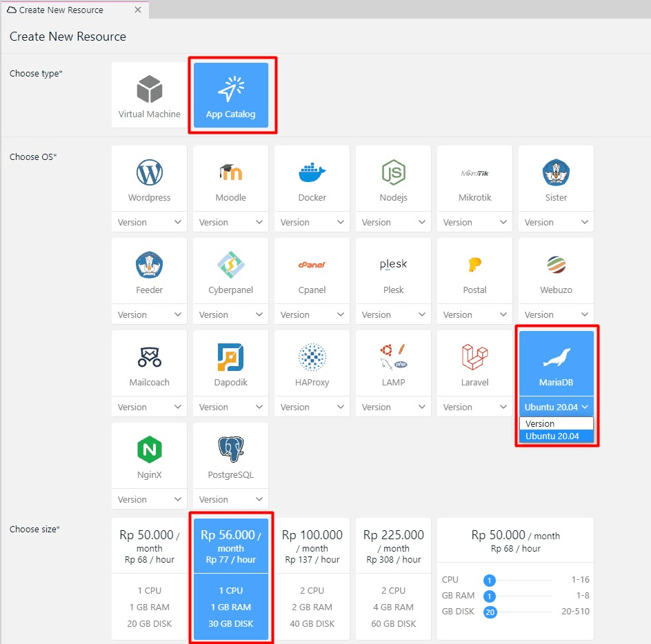The image size is (651, 644).
Task: Open the LAMP Version dropdown
Action: (x=393, y=407)
